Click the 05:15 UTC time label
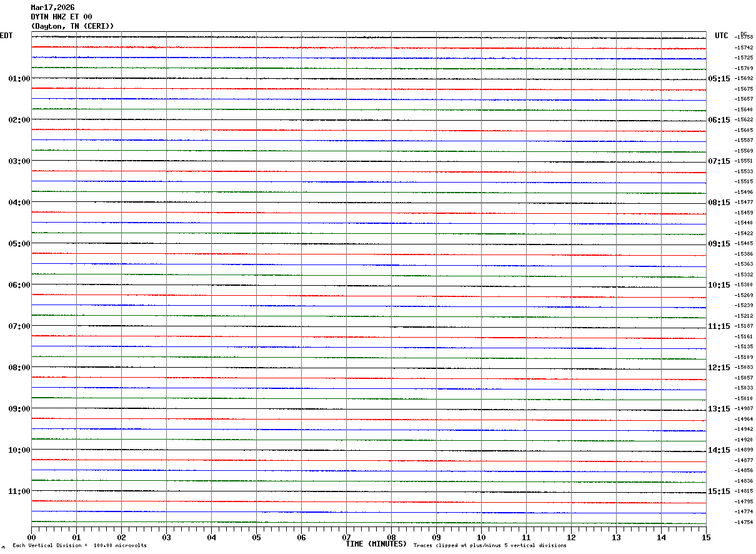This screenshot has height=554, width=756. (719, 79)
